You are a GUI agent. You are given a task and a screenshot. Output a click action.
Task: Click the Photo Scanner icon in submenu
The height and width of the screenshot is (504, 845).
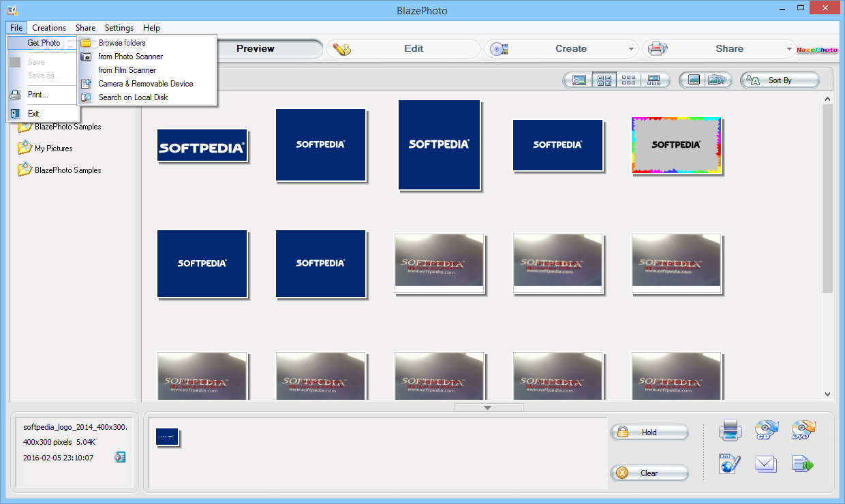coord(87,57)
